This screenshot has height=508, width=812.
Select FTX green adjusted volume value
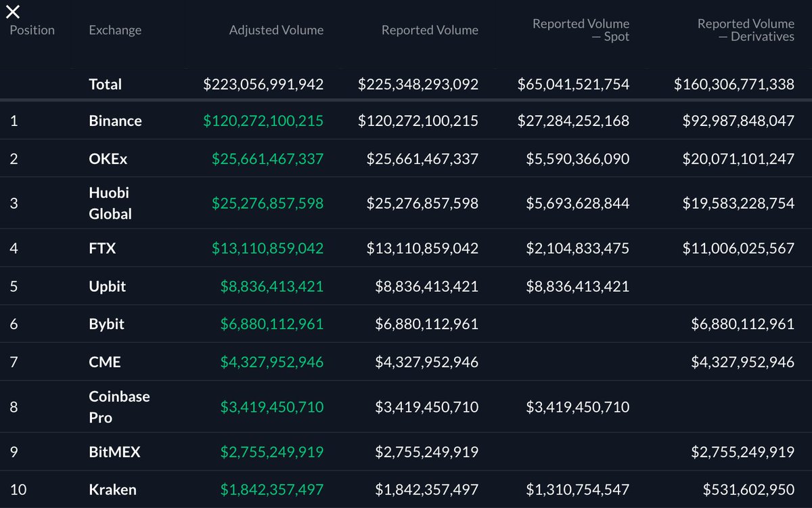267,249
